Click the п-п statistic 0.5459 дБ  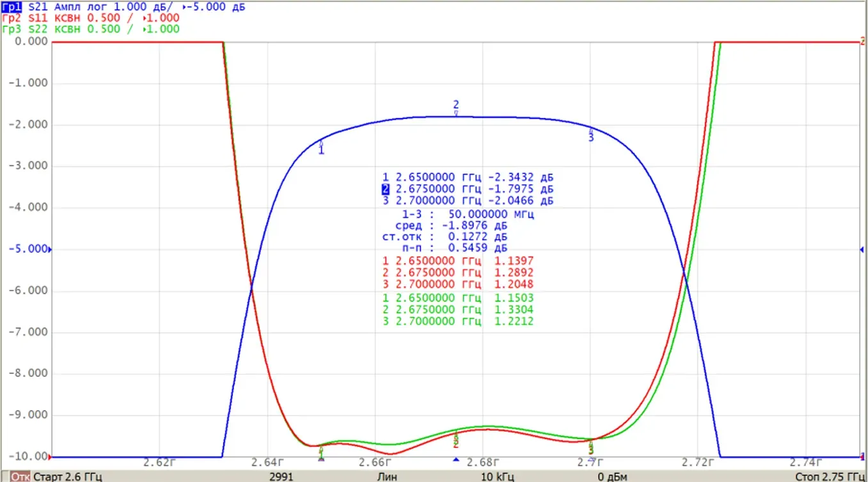coord(477,248)
